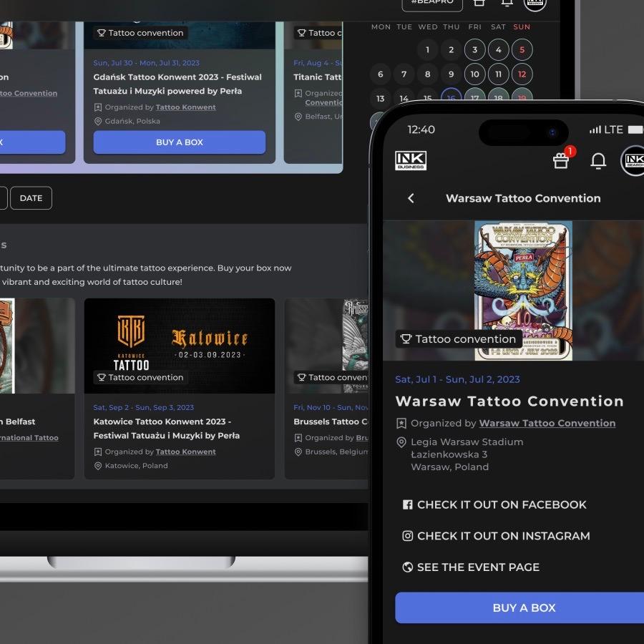Tap the location pin by Legia Warsaw Stadium
Viewport: 644px width, 644px height.
[x=401, y=442]
